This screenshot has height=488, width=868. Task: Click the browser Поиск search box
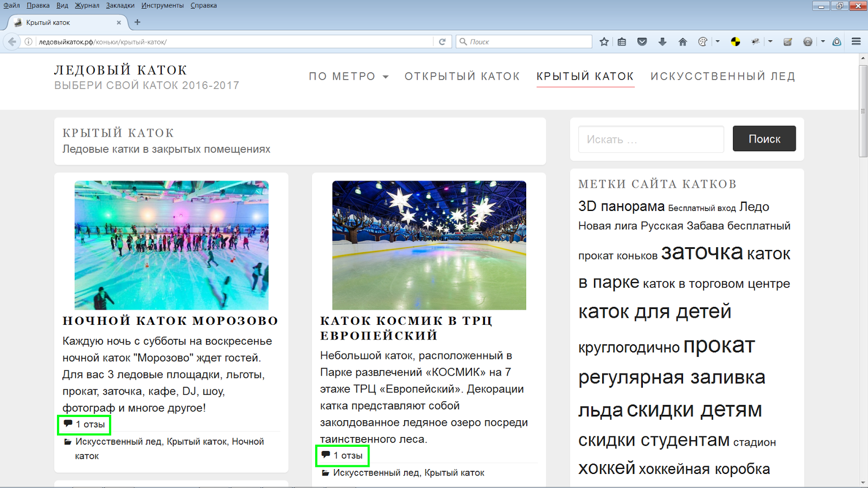(524, 42)
